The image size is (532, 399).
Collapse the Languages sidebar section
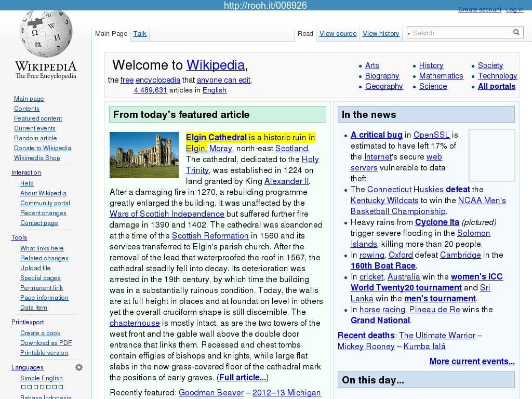(28, 367)
